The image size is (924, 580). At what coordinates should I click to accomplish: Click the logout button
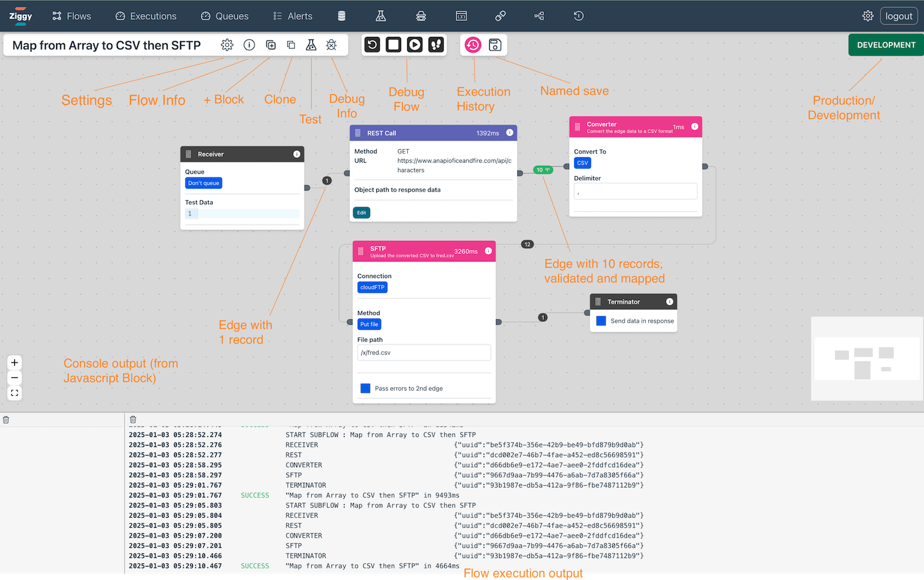[899, 16]
